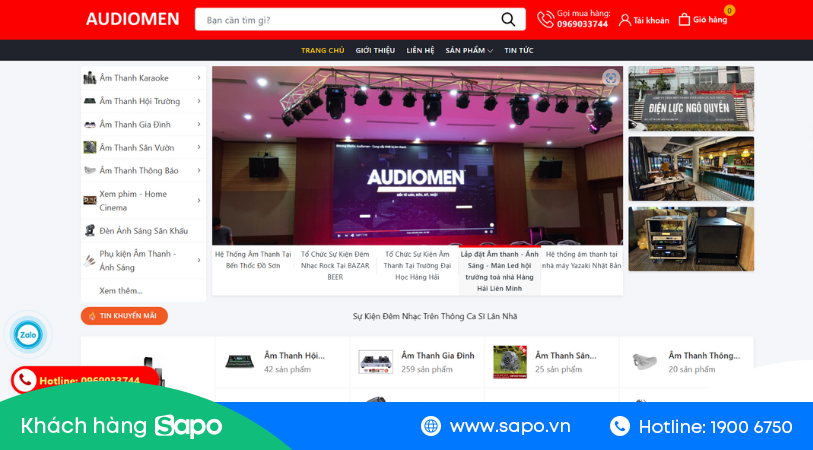Open the Giỏ hàng shopping bag icon
813x450 pixels.
click(x=684, y=20)
